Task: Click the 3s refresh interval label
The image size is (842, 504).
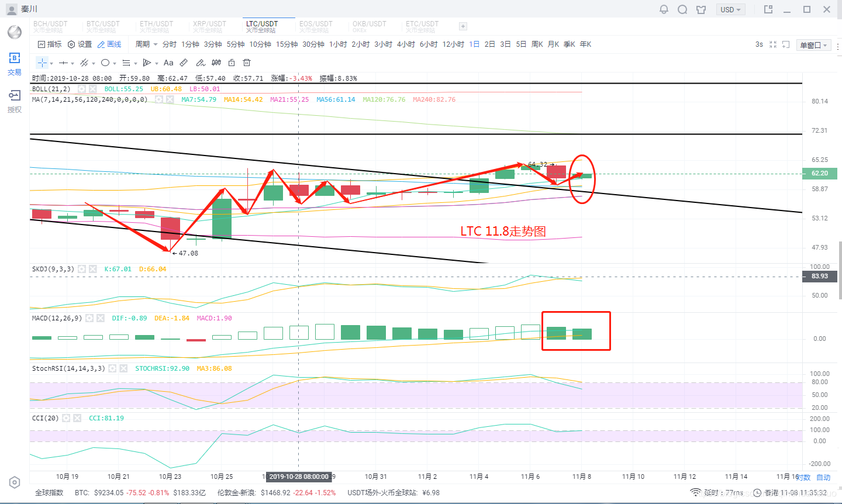Action: click(x=759, y=44)
